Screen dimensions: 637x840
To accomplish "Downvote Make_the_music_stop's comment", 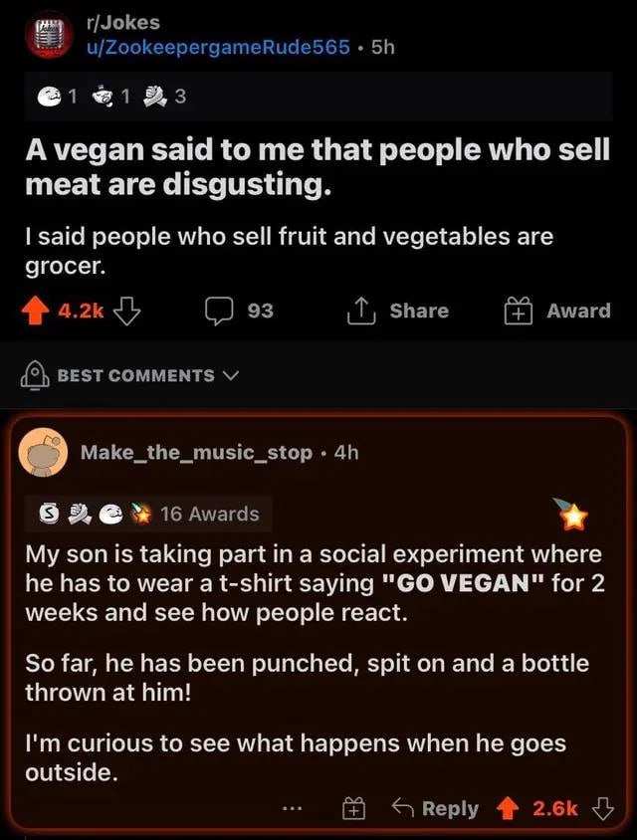I will point(602,808).
